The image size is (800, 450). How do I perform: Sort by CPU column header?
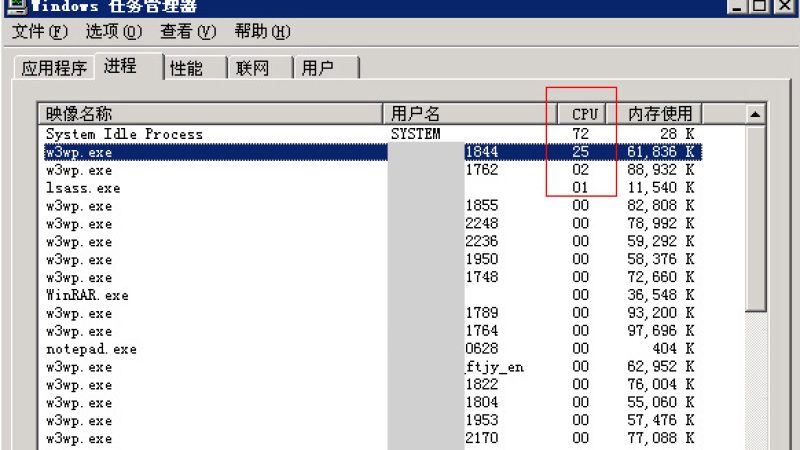pos(582,113)
